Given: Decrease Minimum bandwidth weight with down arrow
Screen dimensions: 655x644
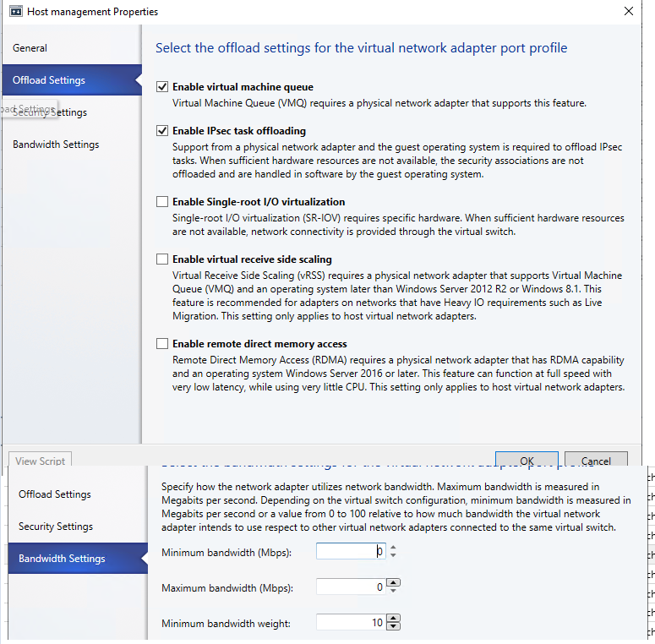Looking at the screenshot, I should point(393,626).
